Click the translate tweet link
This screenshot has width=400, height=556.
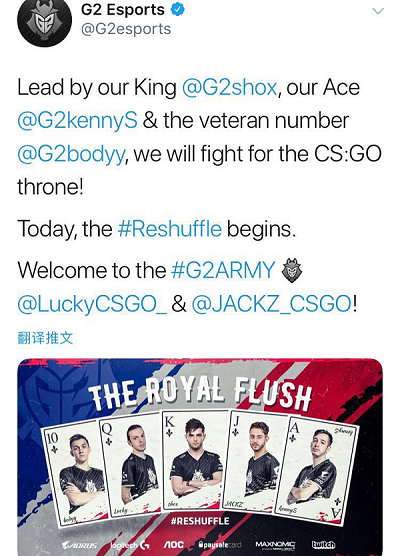tap(45, 338)
